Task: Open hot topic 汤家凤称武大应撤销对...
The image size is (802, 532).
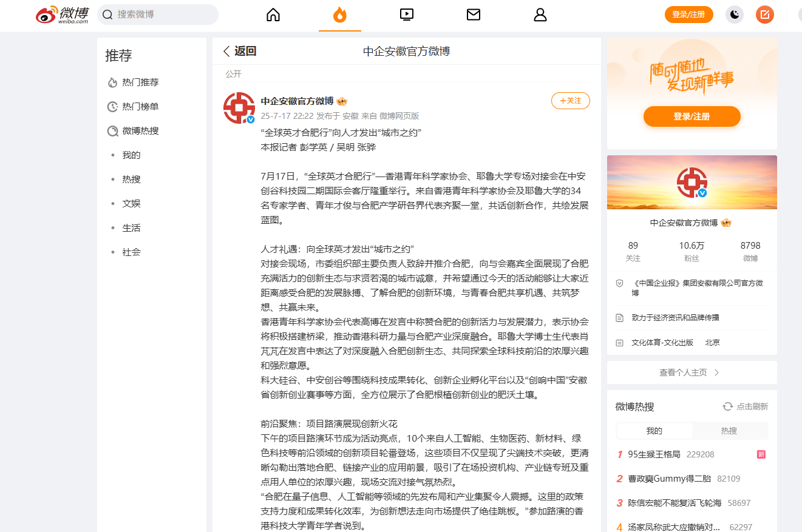Action: (675, 527)
